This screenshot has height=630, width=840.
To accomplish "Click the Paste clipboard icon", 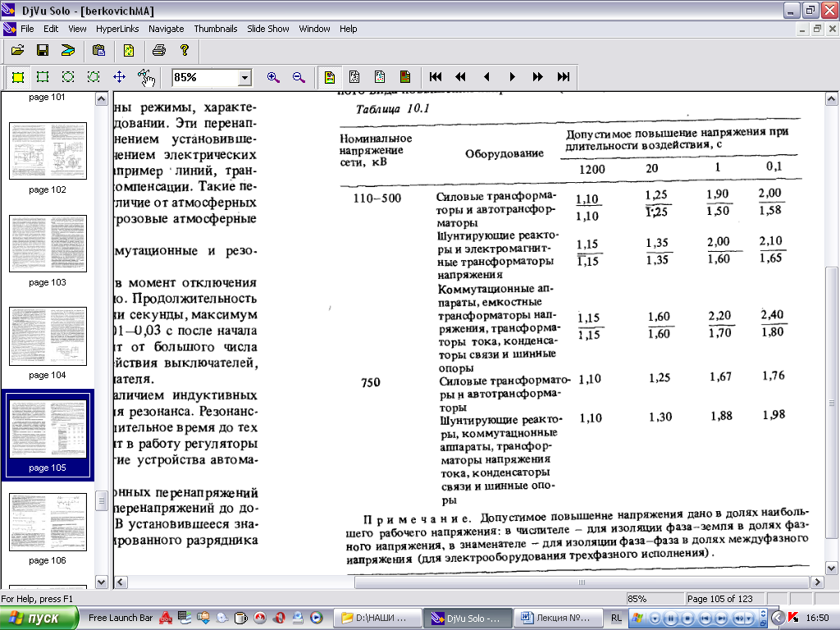I will click(99, 50).
